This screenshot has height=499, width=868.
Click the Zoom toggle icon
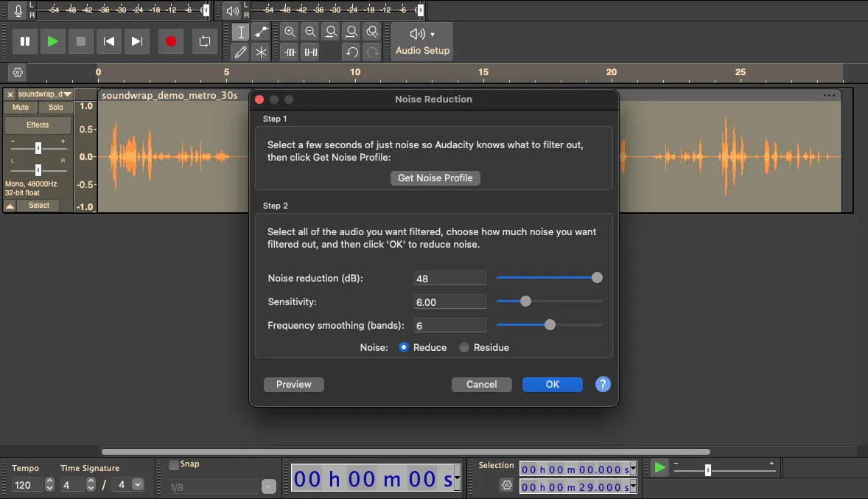[x=373, y=32]
